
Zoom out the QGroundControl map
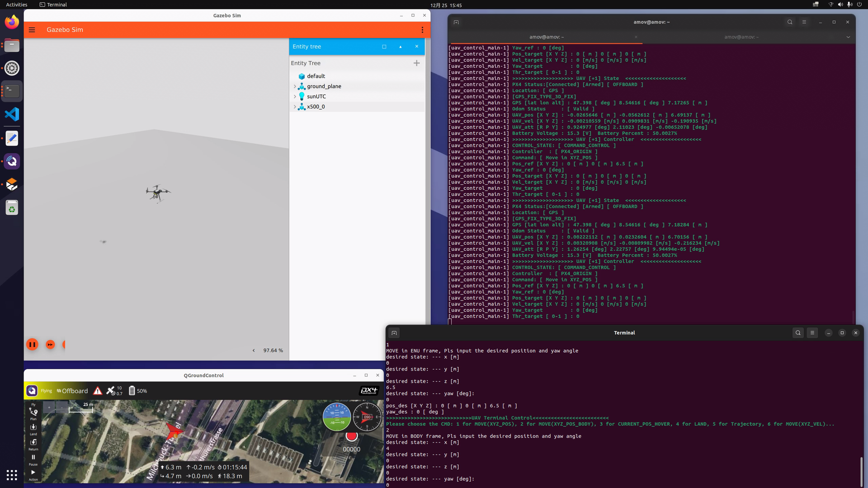[x=62, y=408]
